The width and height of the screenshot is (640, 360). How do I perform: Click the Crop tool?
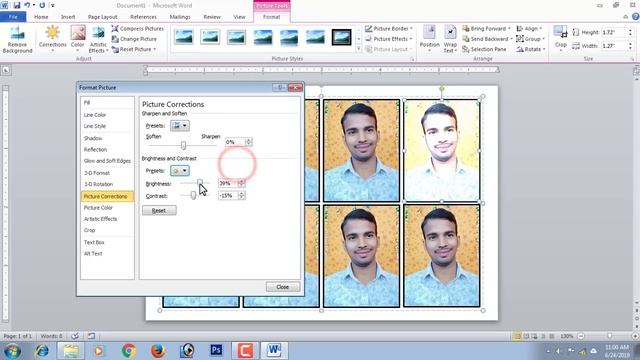point(560,37)
